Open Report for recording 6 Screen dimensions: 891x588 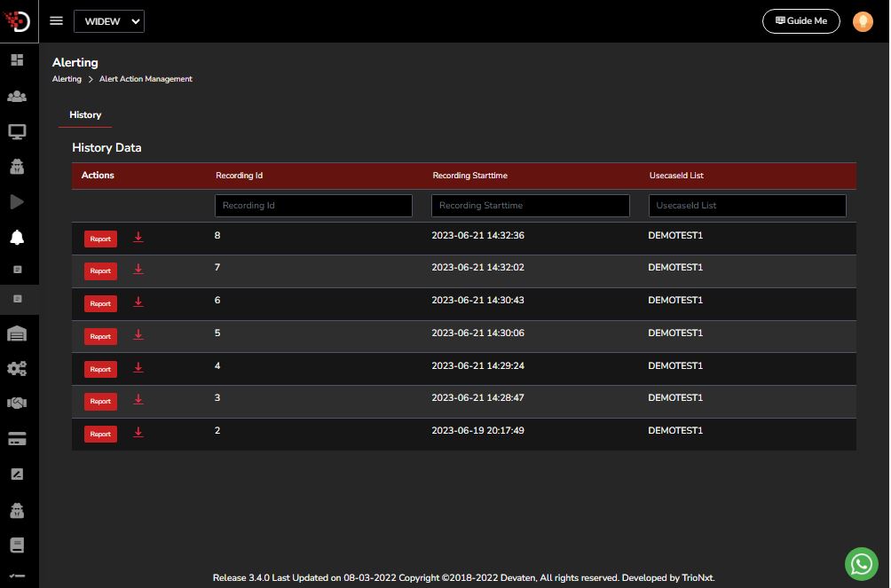tap(100, 304)
